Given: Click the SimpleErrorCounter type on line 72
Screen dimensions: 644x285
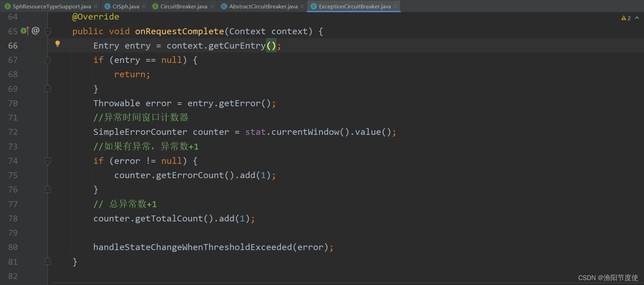Looking at the screenshot, I should [140, 132].
